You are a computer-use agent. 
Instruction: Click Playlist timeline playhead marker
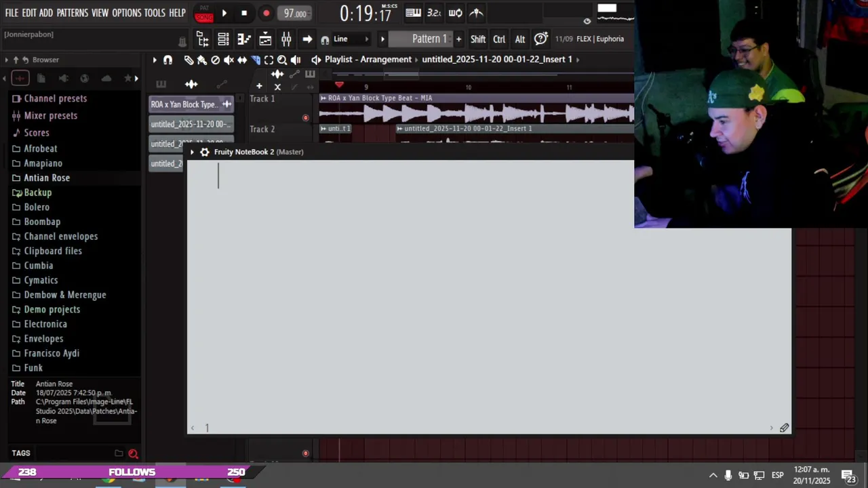(339, 85)
